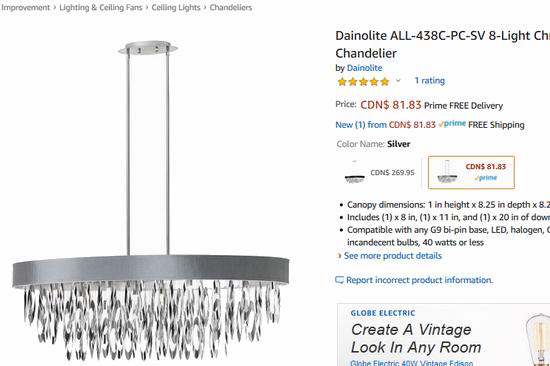Expand the rating breakdown dropdown arrow

point(398,81)
